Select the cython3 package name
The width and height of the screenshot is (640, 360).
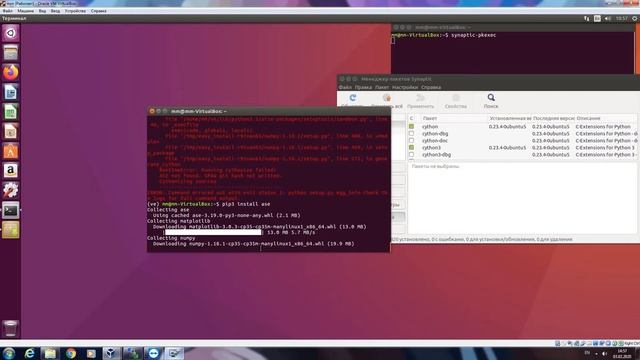pos(431,147)
